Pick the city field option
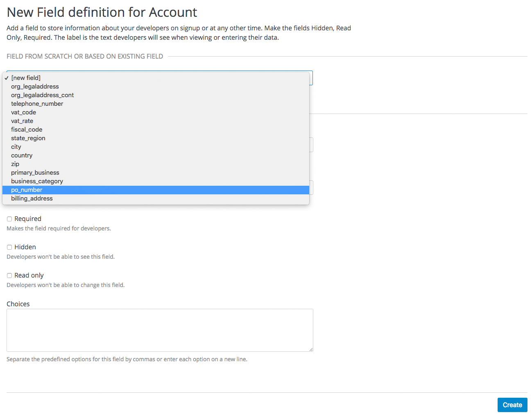Image resolution: width=532 pixels, height=417 pixels. (x=16, y=146)
